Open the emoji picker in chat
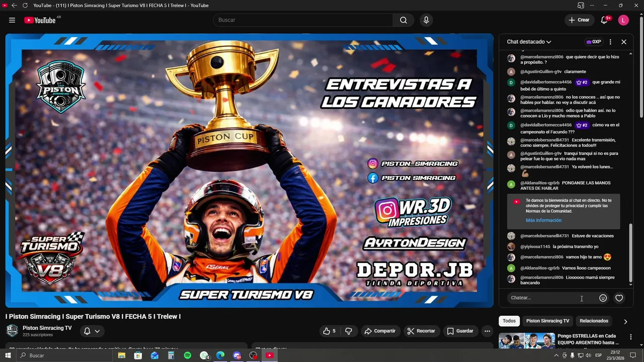Screen dimensions: 644x362 (x=603, y=298)
